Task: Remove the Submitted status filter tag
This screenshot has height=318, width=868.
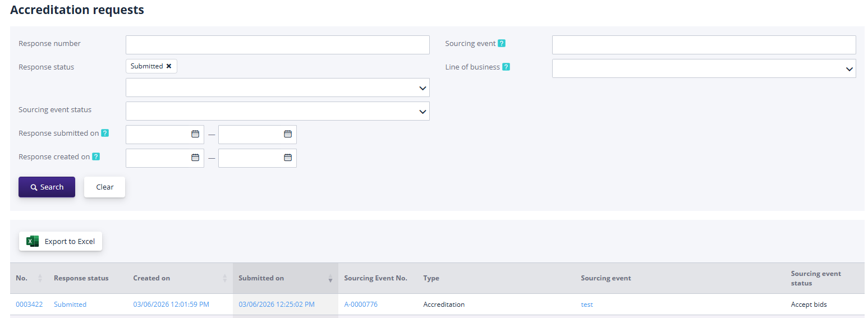Action: click(x=169, y=66)
